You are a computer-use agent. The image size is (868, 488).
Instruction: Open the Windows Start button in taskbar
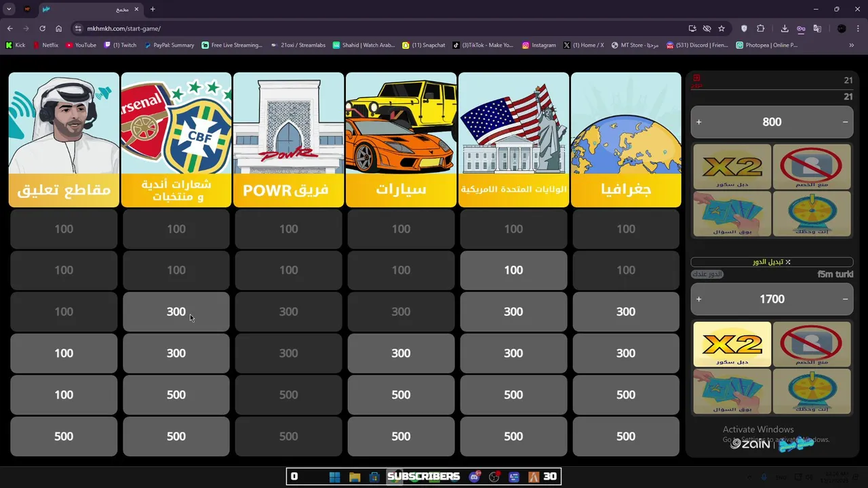[x=334, y=476]
